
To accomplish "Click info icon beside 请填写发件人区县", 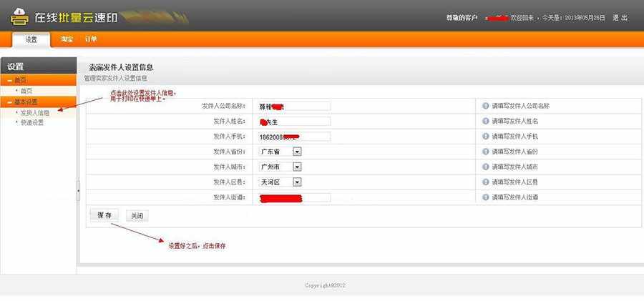I will (485, 182).
